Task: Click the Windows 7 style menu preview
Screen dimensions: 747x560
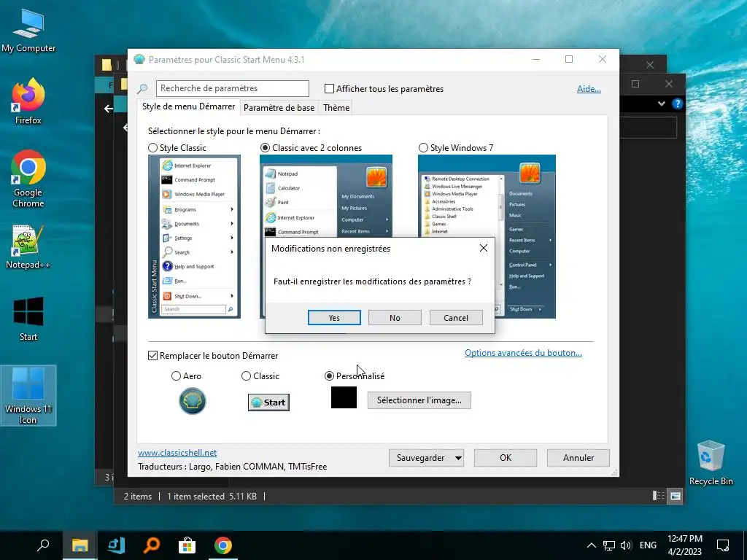Action: click(487, 237)
